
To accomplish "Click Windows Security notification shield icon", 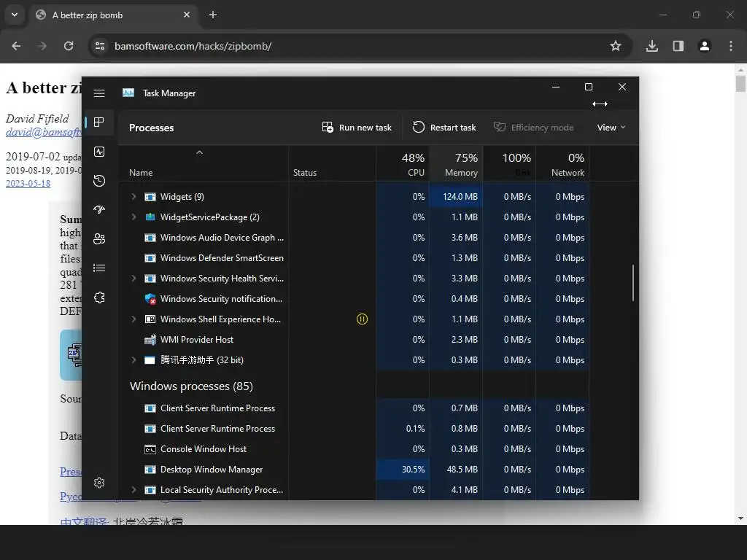I will (150, 299).
